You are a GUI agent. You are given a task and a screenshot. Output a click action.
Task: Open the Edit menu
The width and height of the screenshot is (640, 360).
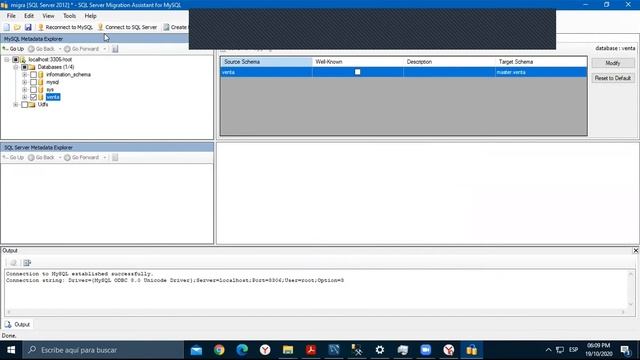(x=29, y=16)
